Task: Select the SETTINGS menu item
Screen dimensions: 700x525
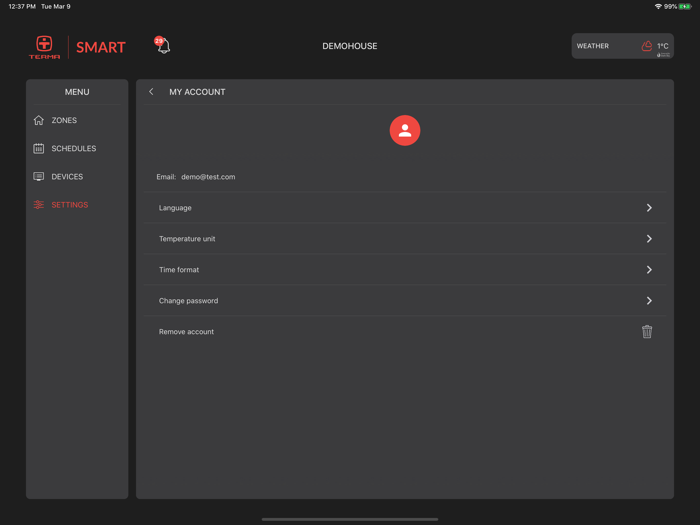Action: (77, 204)
